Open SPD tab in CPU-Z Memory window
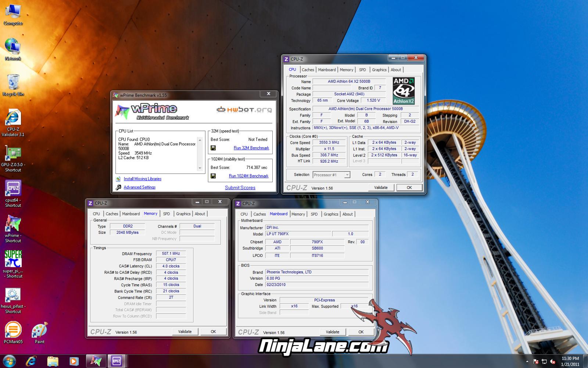 tap(166, 214)
